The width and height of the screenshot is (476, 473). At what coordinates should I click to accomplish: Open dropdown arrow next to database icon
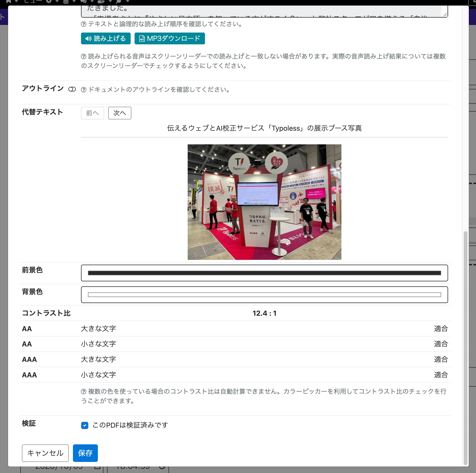[74, 1]
